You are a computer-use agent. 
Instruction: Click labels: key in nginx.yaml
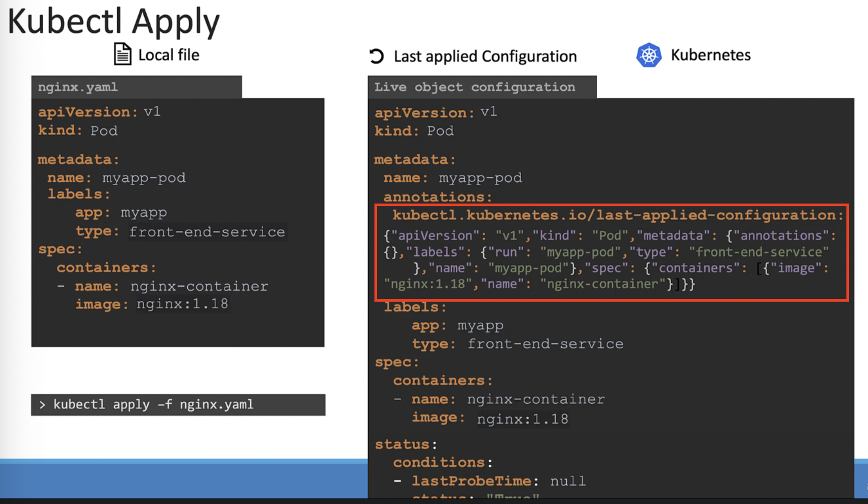79,194
